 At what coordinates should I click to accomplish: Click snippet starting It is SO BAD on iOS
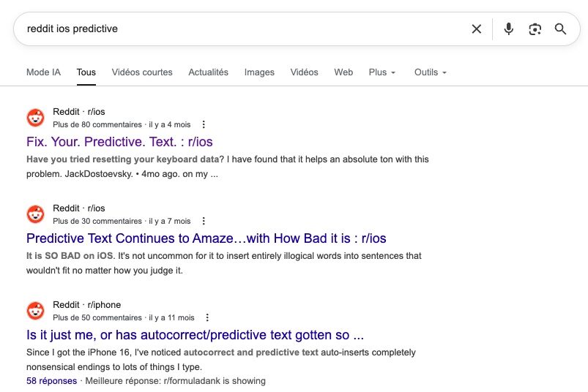pyautogui.click(x=224, y=263)
